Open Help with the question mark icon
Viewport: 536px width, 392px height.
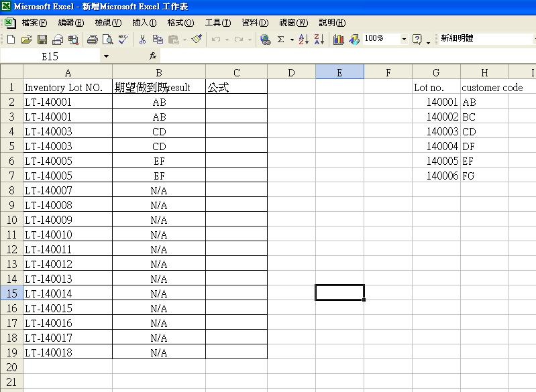(x=417, y=40)
